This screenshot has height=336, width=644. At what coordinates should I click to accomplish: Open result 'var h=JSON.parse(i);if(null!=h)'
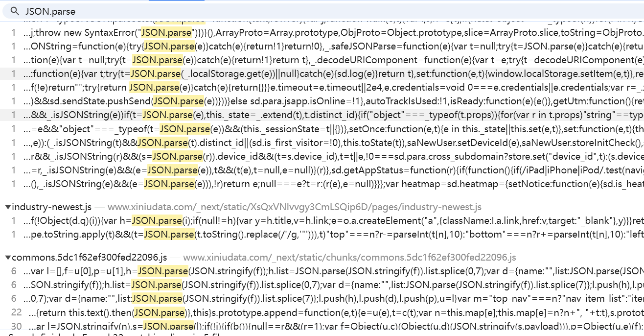tap(322, 221)
